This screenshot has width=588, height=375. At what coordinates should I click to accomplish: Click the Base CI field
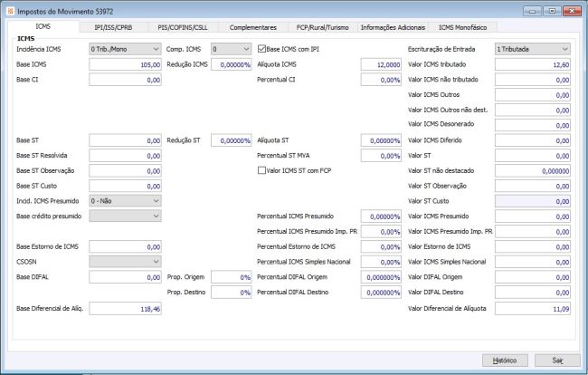coord(125,80)
